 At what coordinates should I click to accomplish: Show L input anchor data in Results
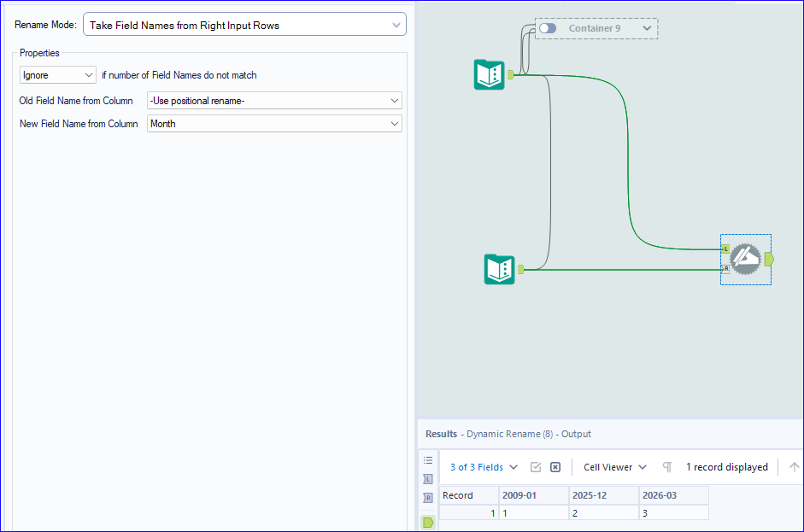click(x=428, y=479)
